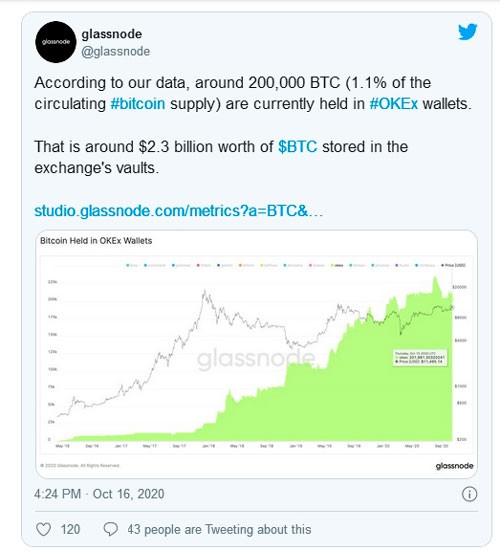The image size is (500, 551).
Task: Open the Bitcoin Held in OKEx Wallets chart
Action: click(257, 354)
